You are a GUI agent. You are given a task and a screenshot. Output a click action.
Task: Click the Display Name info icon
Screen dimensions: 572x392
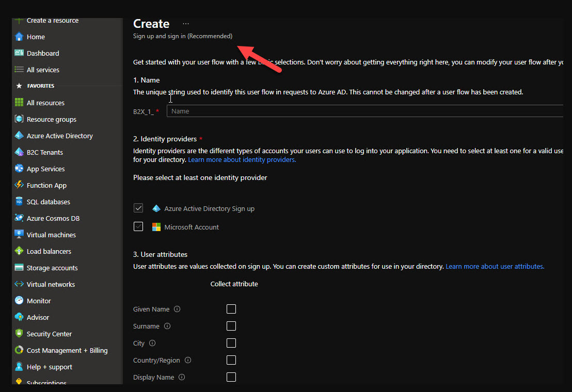coord(182,377)
